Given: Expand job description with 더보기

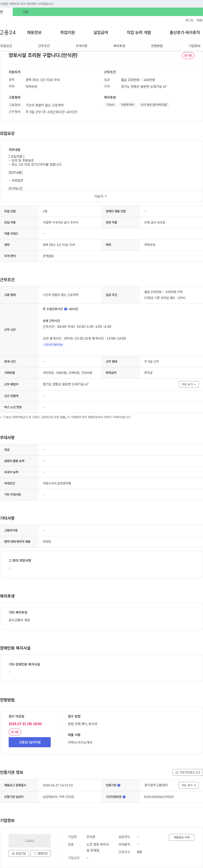Looking at the screenshot, I should point(101,196).
